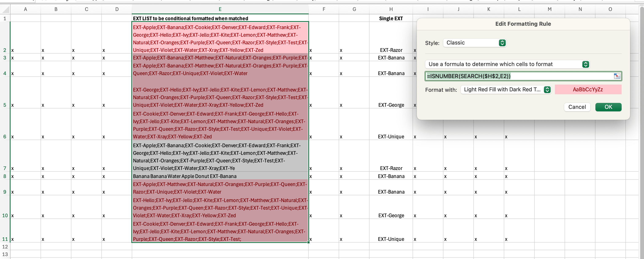The image size is (644, 259).
Task: Select column A header
Action: [25, 9]
